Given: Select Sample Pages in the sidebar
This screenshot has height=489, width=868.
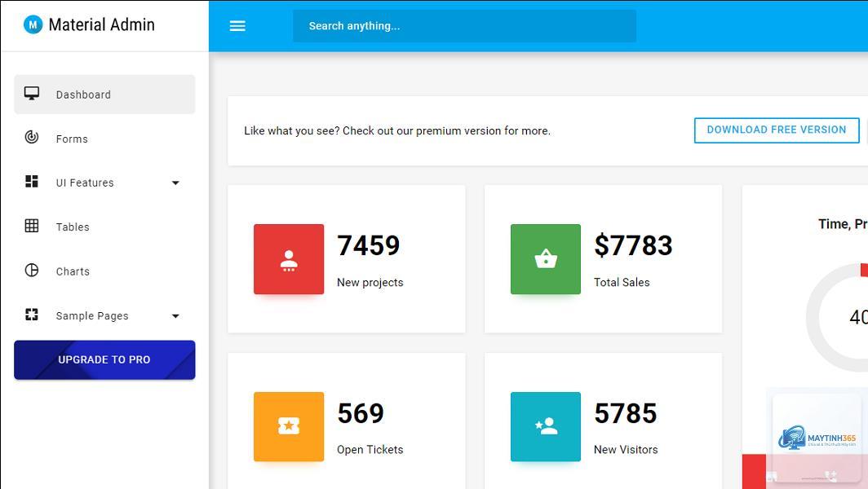Looking at the screenshot, I should point(104,316).
